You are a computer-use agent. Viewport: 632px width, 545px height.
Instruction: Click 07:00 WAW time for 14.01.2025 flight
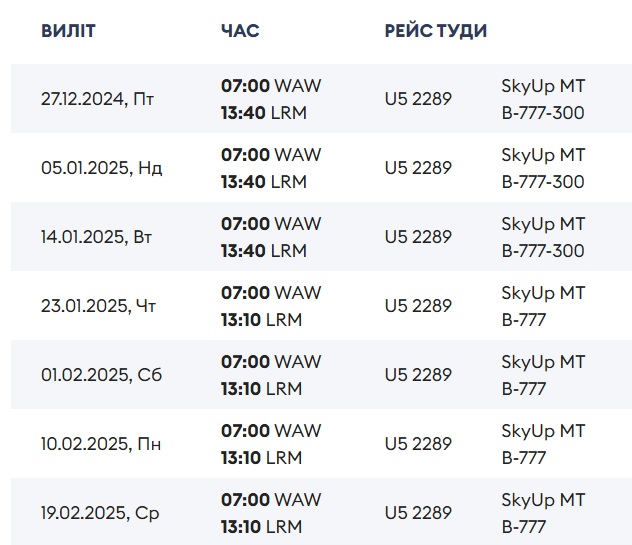[x=271, y=224]
